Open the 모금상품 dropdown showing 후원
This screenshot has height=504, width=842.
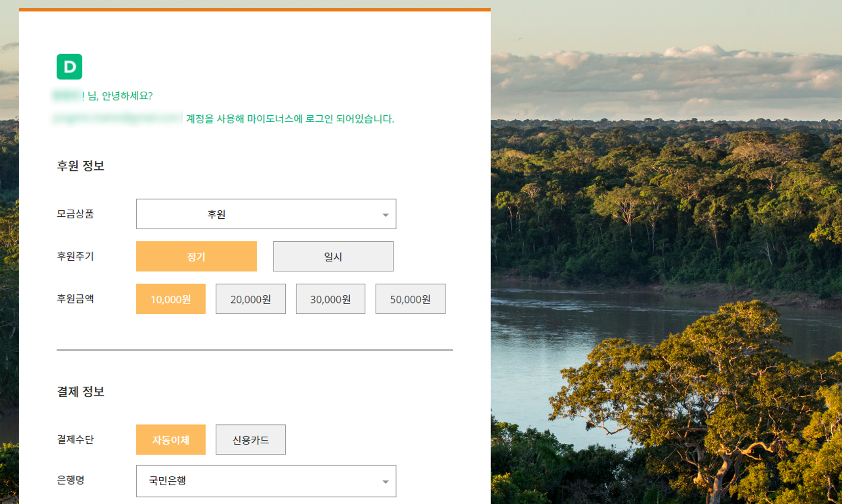pyautogui.click(x=266, y=214)
